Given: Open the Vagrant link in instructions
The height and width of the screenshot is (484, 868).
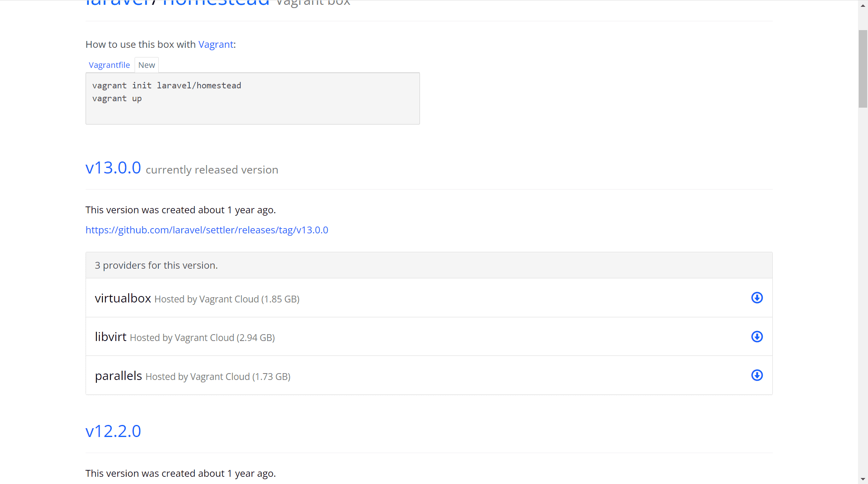Looking at the screenshot, I should click(216, 45).
